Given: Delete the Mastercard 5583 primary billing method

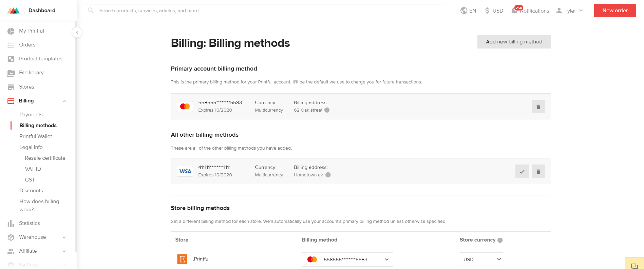Looking at the screenshot, I should [538, 107].
